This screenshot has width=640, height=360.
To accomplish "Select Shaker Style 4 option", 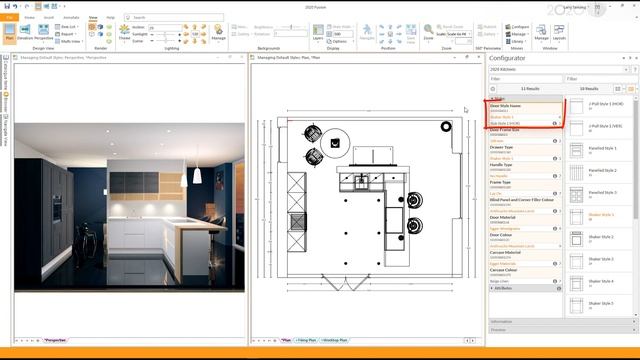I will coord(601,283).
